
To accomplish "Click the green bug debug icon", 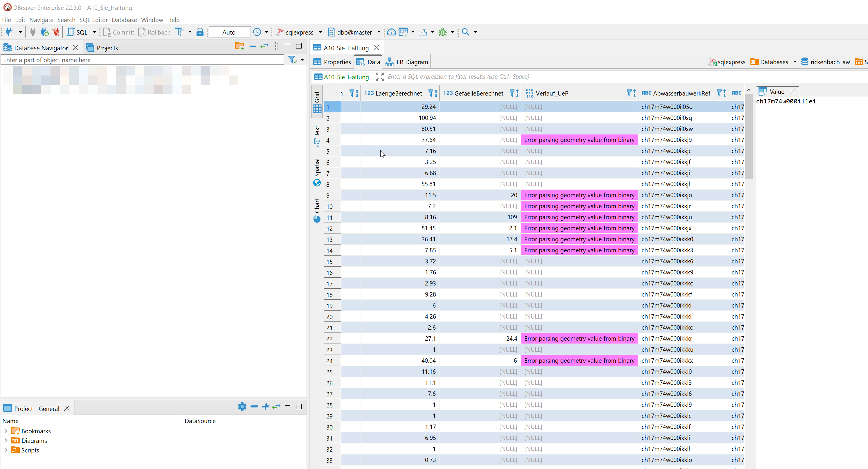I will [443, 32].
